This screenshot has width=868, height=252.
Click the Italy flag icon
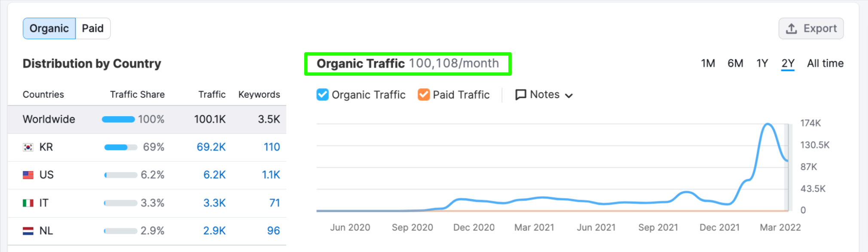(x=27, y=203)
